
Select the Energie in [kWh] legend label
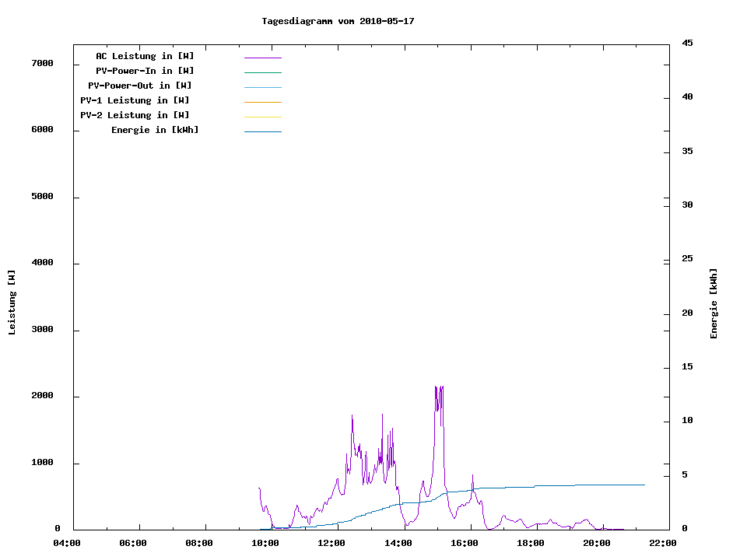(155, 130)
